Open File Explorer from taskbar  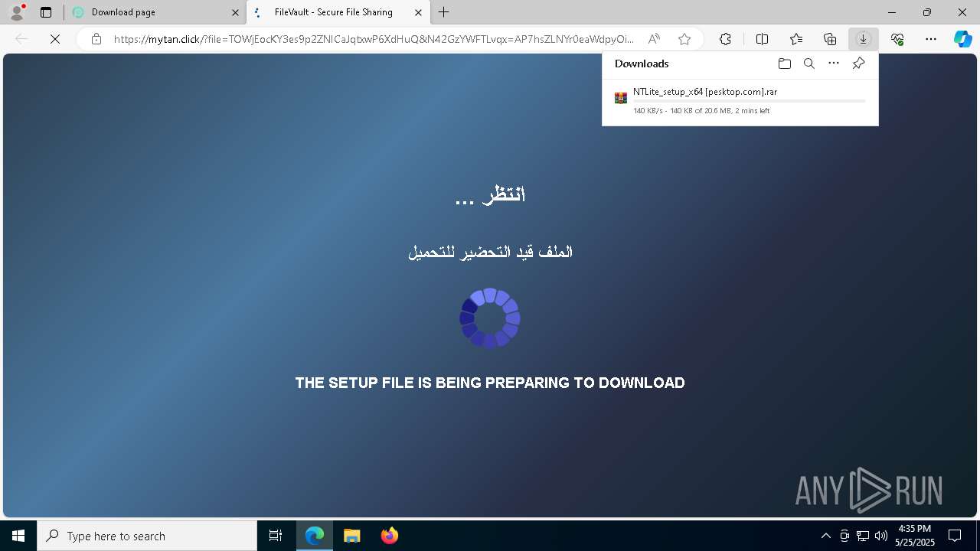tap(351, 536)
